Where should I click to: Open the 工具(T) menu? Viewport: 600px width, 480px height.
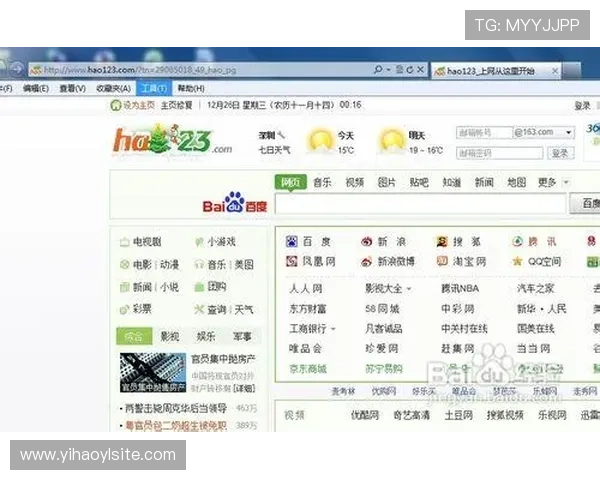click(154, 88)
